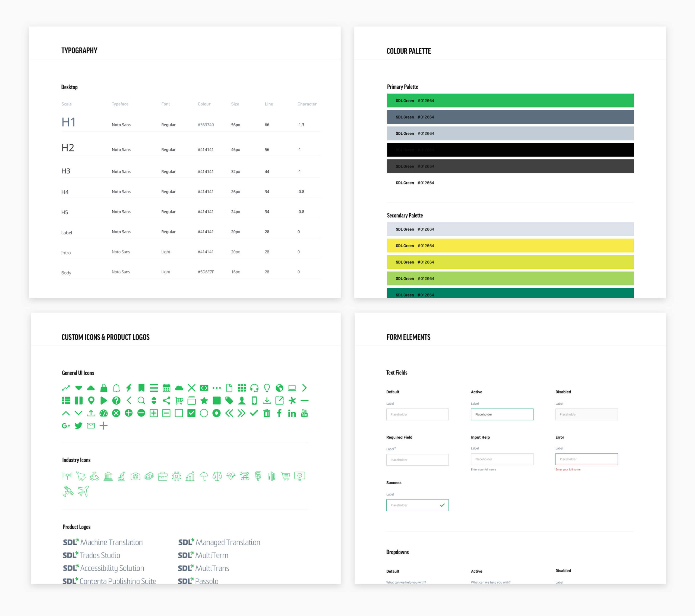Click the red-bordered Error text field
This screenshot has width=695, height=616.
click(586, 459)
